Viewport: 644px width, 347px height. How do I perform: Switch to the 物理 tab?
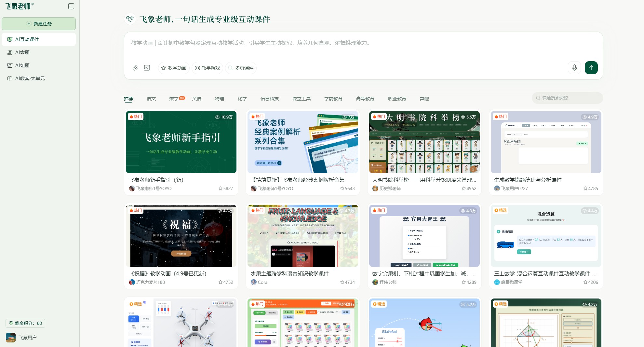220,99
